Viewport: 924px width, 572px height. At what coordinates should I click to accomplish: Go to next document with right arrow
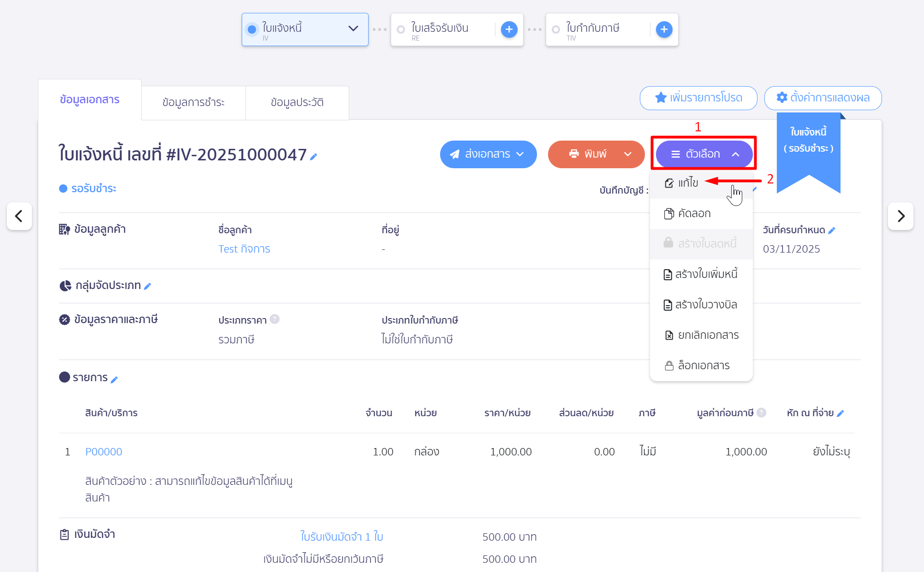point(900,216)
